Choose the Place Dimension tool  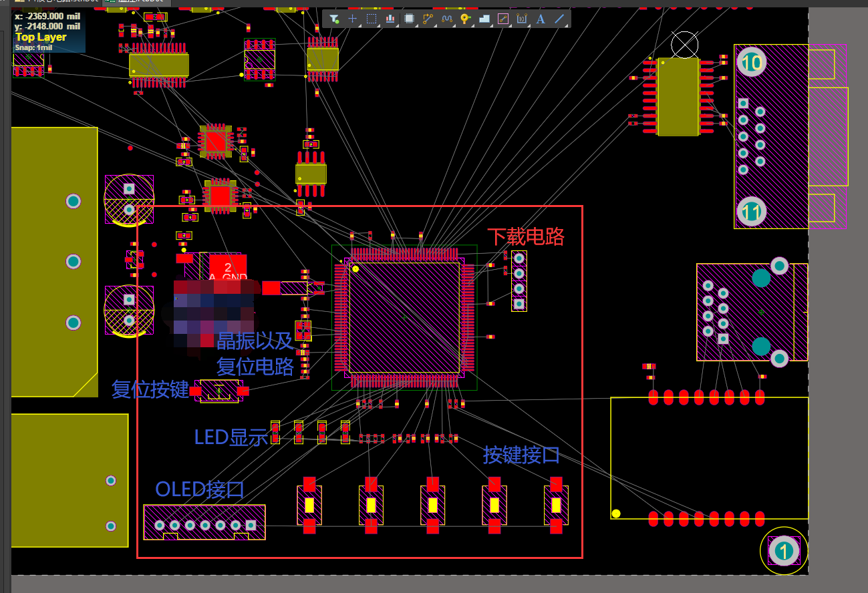522,19
